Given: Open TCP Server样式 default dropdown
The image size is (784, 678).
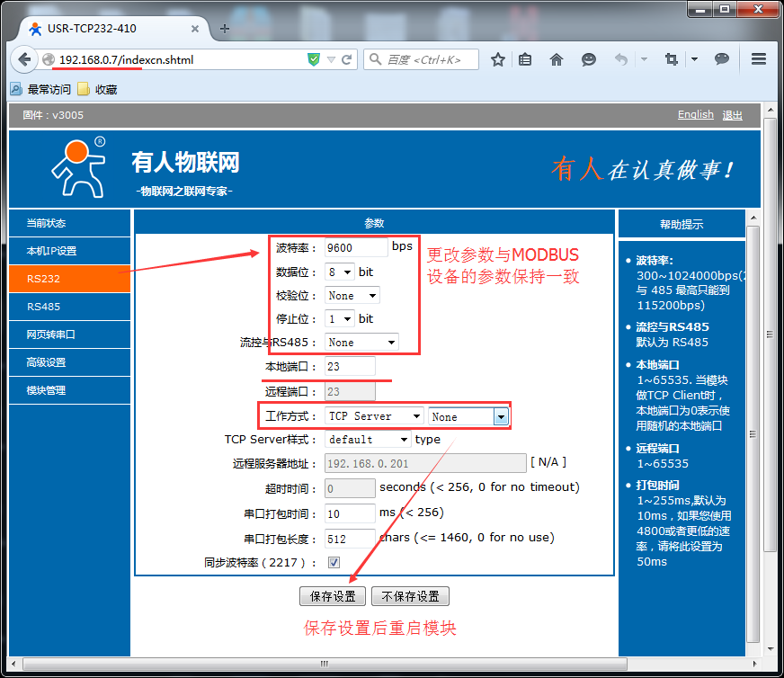Looking at the screenshot, I should (368, 440).
